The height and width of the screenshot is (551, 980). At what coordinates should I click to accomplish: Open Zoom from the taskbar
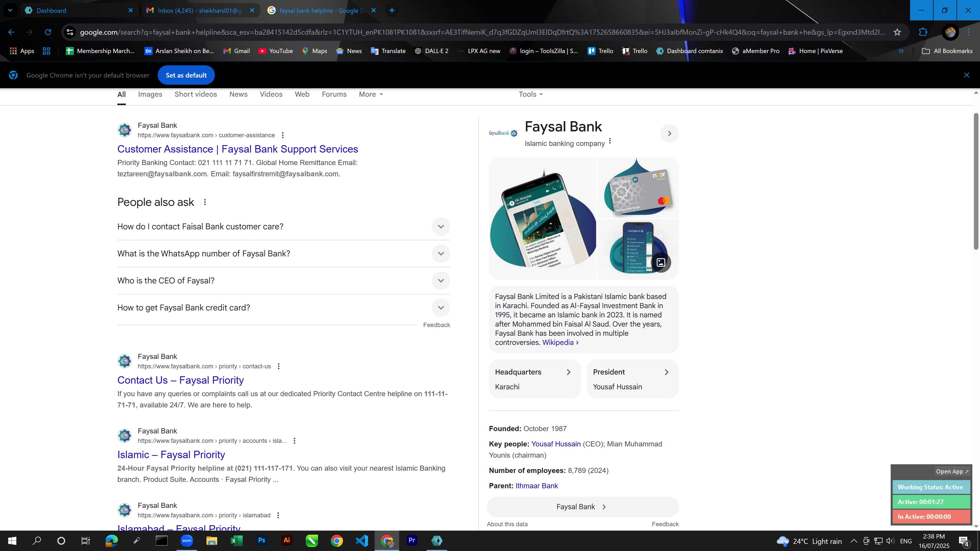[x=186, y=541]
